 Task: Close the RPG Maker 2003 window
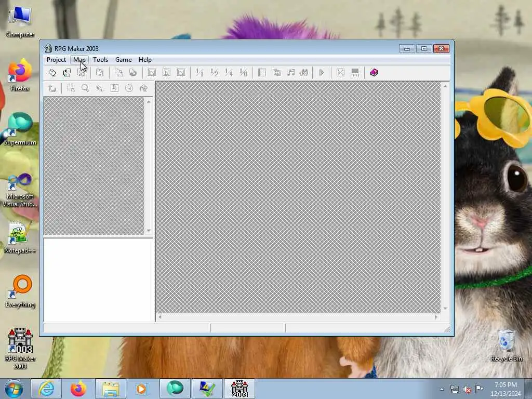click(x=442, y=48)
